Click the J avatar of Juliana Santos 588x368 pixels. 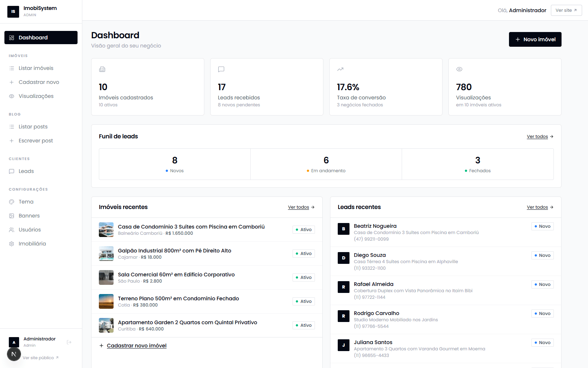click(x=344, y=345)
